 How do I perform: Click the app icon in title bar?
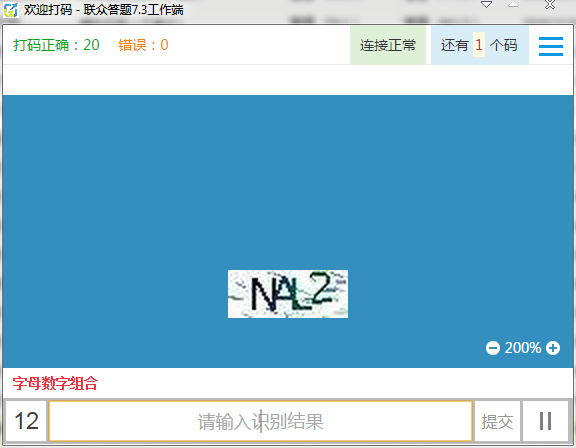10,10
